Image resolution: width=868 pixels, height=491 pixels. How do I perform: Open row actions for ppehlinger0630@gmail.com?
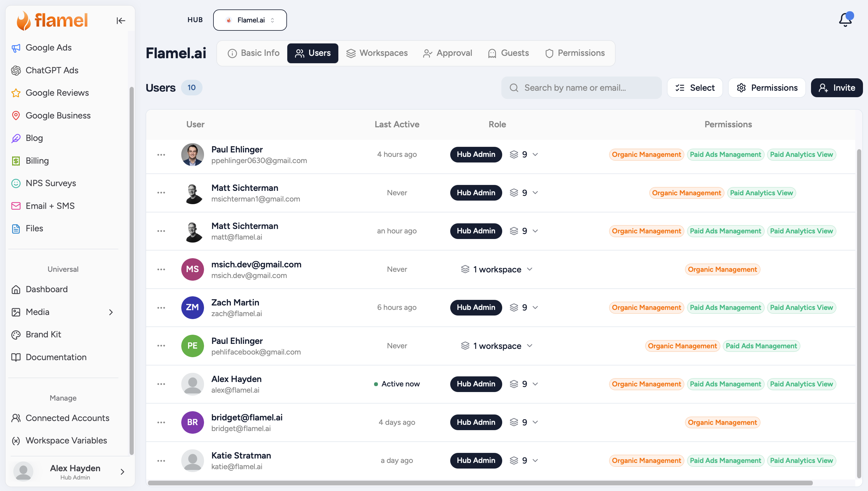coord(161,155)
